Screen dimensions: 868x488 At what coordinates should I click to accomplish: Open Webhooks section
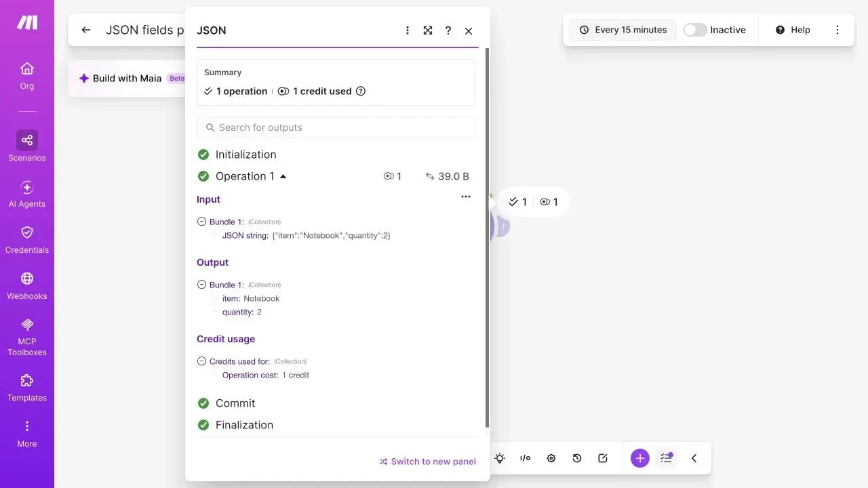pyautogui.click(x=27, y=286)
